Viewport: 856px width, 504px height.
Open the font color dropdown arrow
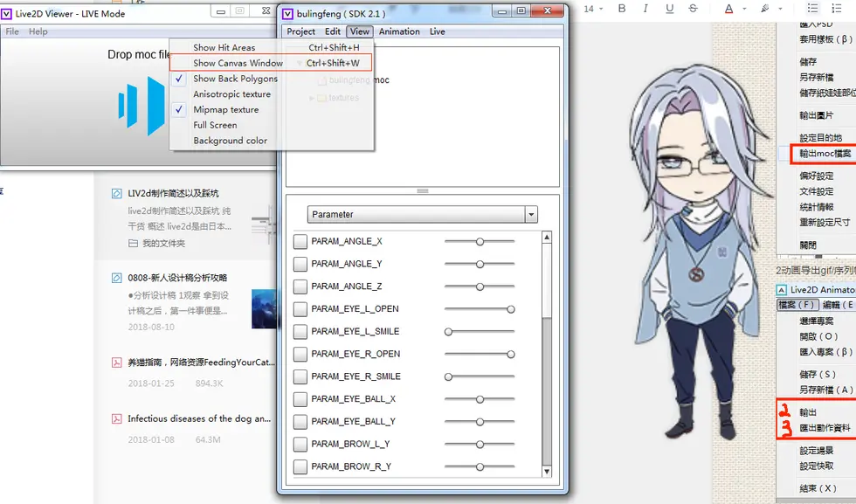coord(744,9)
